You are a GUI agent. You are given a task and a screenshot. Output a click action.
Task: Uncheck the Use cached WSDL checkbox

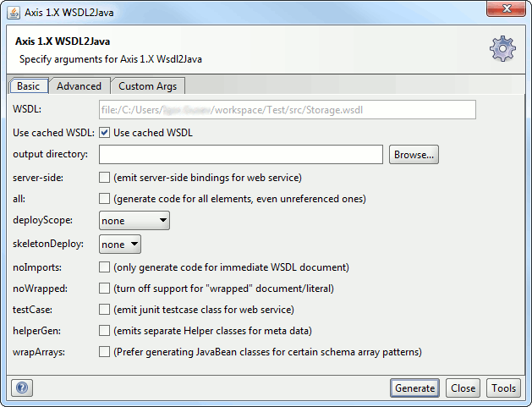(x=105, y=132)
